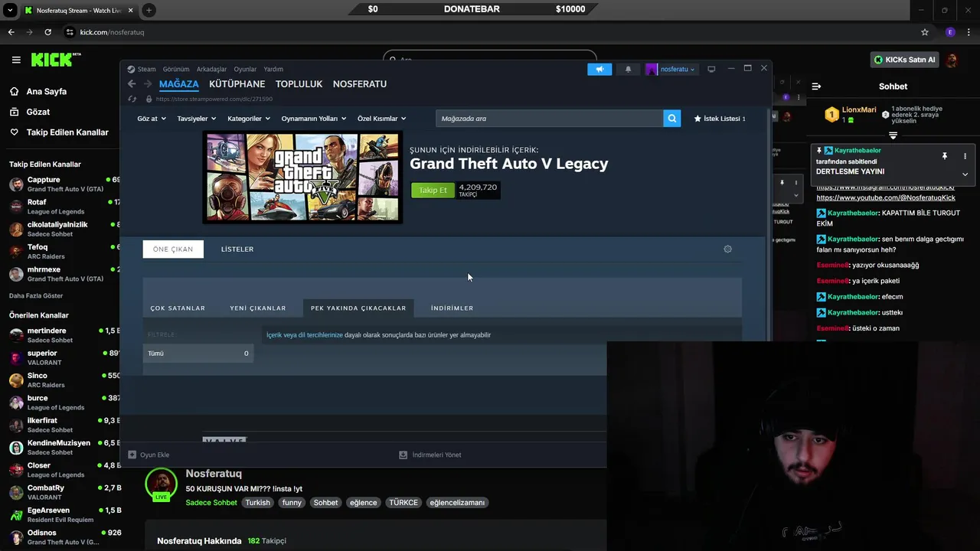
Task: Open the Görünüm menu
Action: (x=176, y=69)
